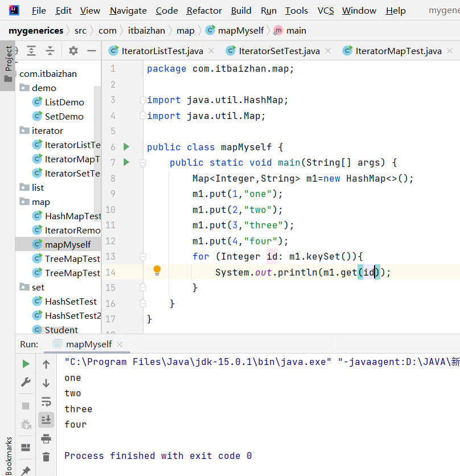Switch to IteratorSetTest.java tab
The image size is (460, 476).
(279, 51)
